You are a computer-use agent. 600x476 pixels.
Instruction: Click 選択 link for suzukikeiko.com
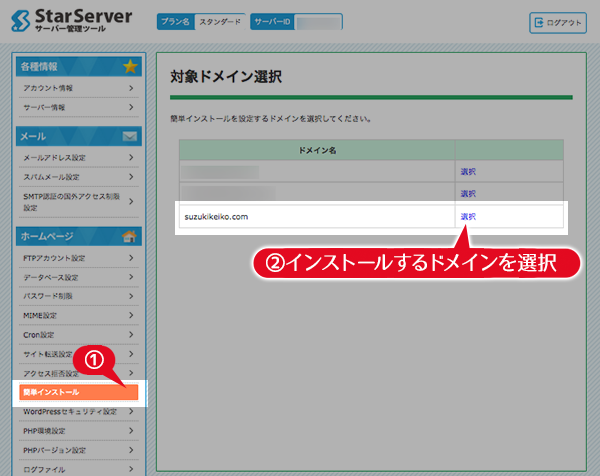tap(468, 217)
